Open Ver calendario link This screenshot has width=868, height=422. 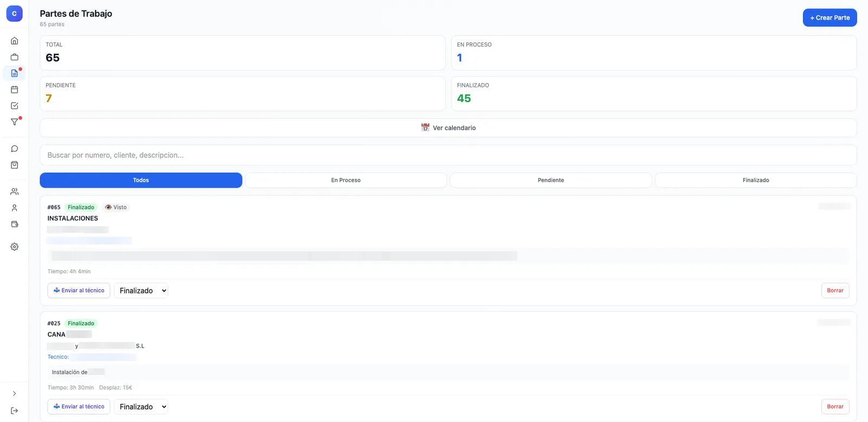449,128
